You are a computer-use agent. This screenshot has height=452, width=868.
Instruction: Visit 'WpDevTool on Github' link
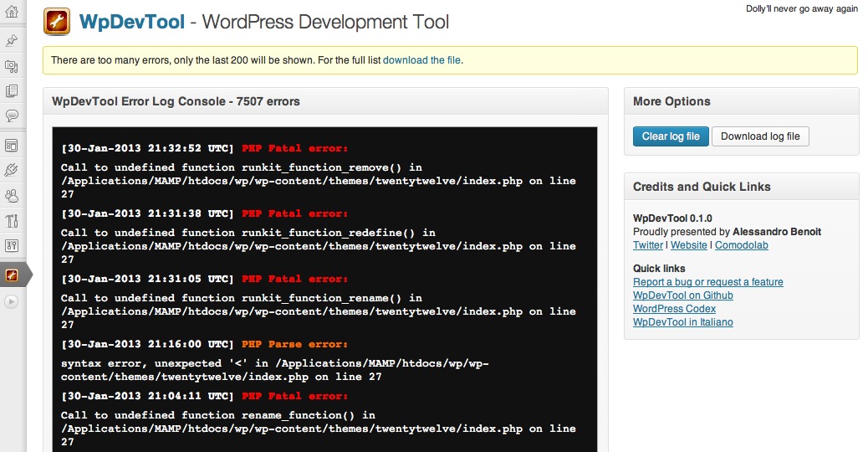click(683, 295)
